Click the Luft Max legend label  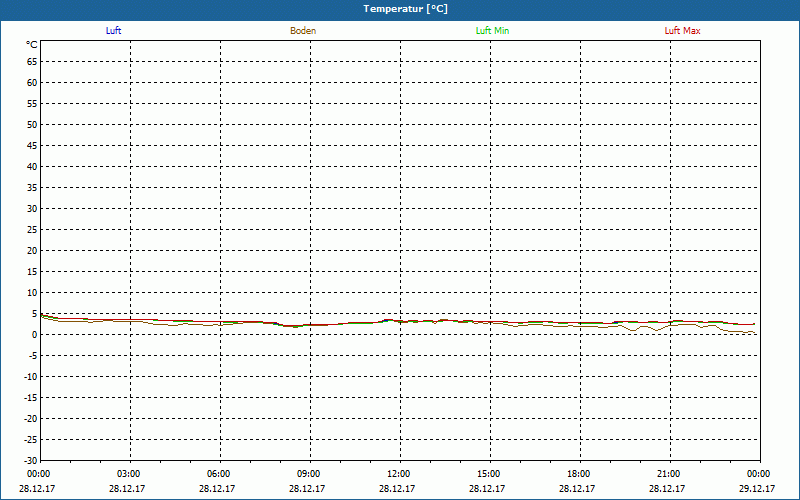tap(682, 31)
